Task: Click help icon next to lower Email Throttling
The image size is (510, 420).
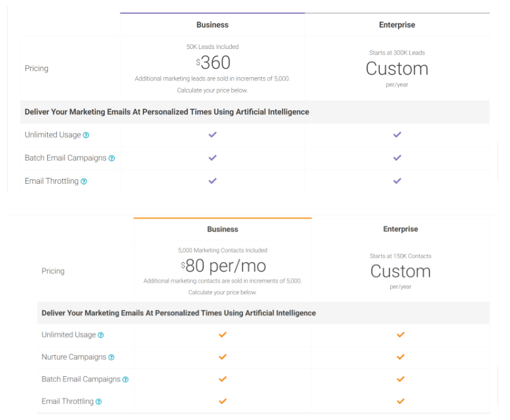Action: [x=99, y=402]
